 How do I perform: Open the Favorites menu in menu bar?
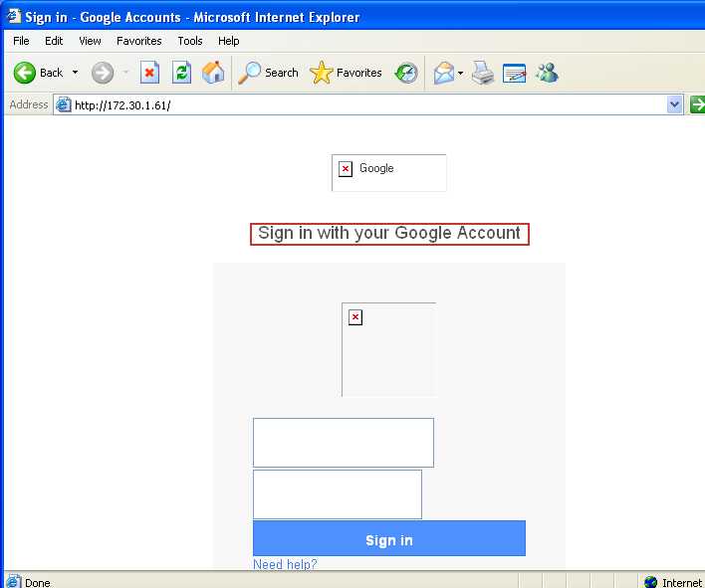[139, 41]
